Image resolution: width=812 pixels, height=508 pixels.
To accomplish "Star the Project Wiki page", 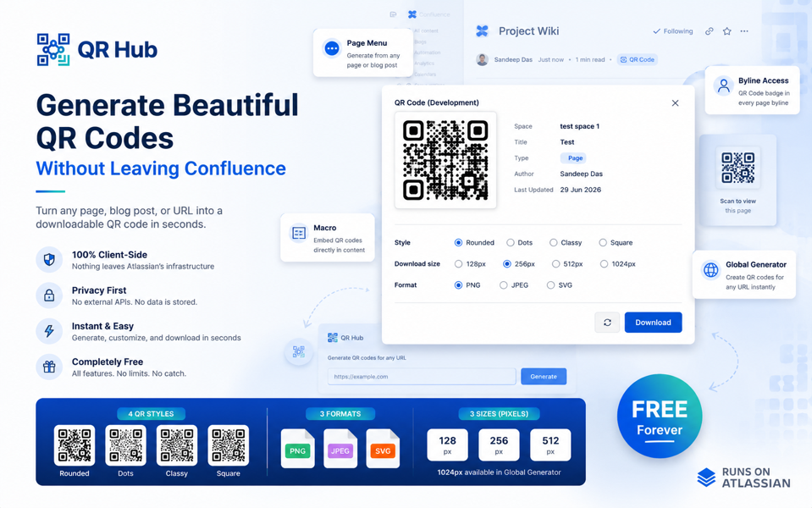I will click(x=727, y=31).
